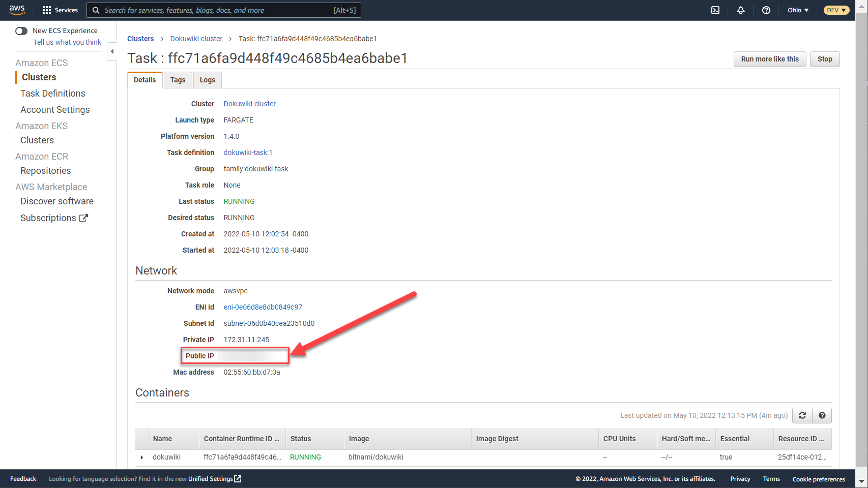Viewport: 868px width, 488px height.
Task: Click the Subscriptions external link icon
Action: click(83, 218)
